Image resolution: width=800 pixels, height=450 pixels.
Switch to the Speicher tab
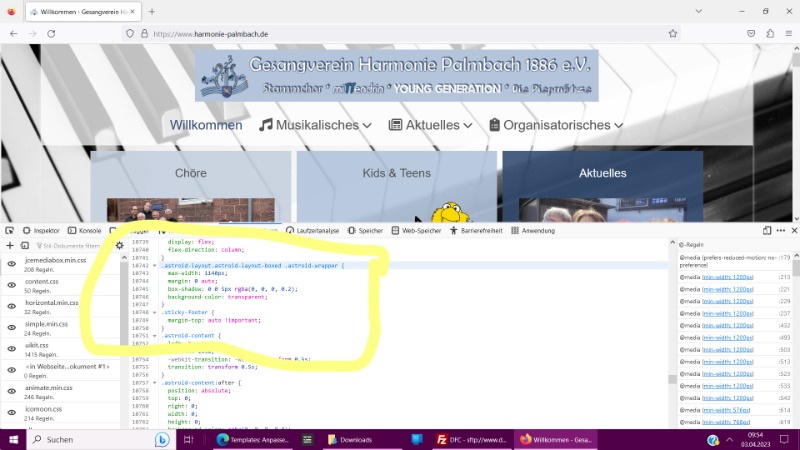click(365, 231)
